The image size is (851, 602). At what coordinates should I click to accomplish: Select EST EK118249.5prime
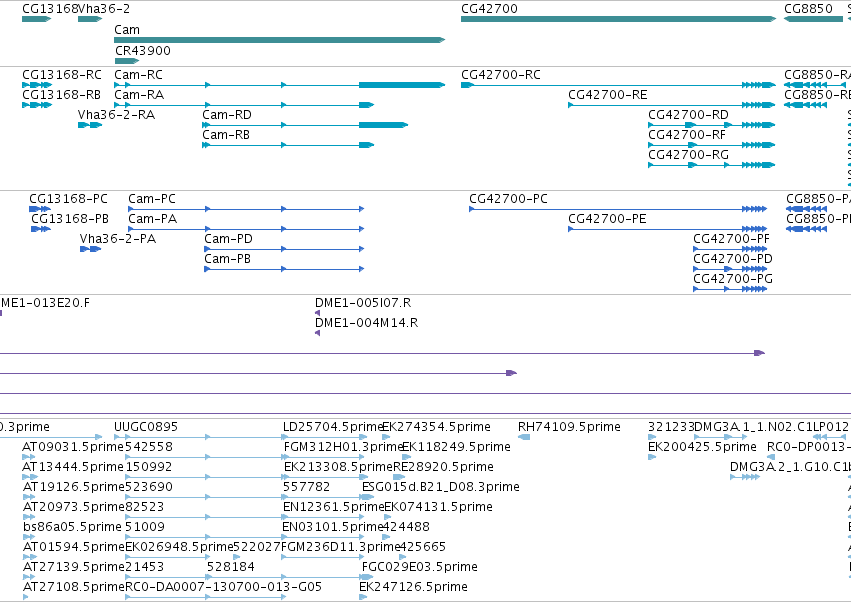pos(406,457)
